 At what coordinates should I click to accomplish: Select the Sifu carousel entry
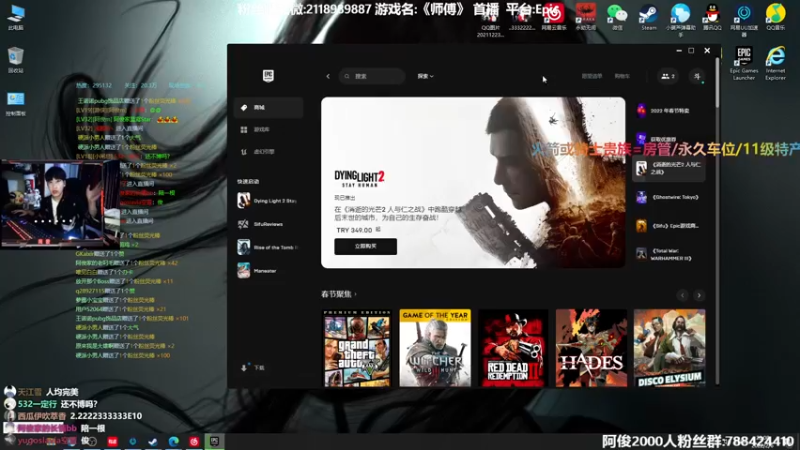(669, 226)
